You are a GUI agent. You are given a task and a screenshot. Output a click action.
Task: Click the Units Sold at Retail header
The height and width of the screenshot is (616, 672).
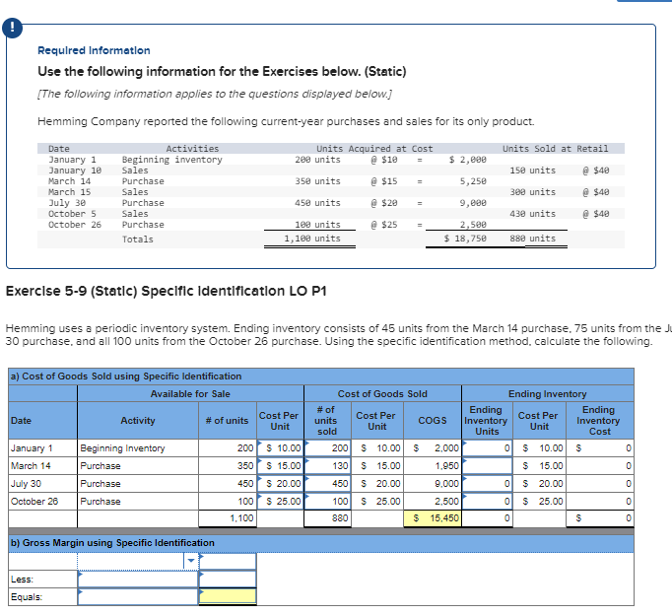(x=555, y=148)
